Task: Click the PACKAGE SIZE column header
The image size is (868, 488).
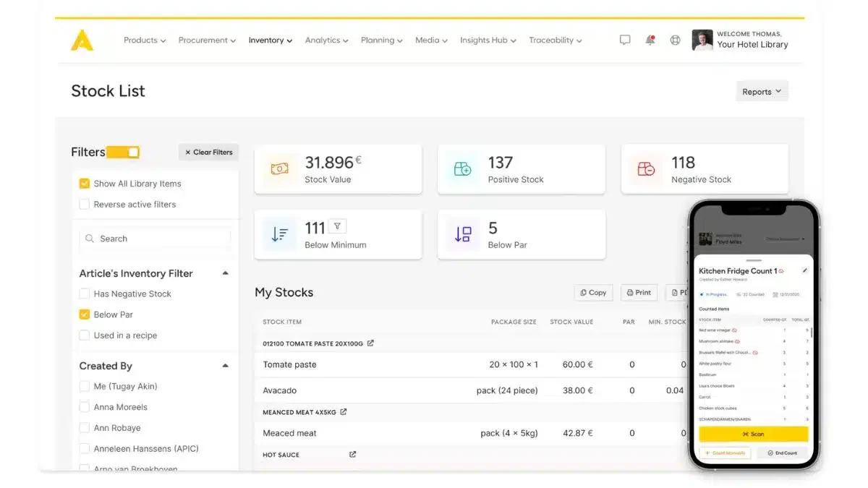Action: pyautogui.click(x=514, y=322)
